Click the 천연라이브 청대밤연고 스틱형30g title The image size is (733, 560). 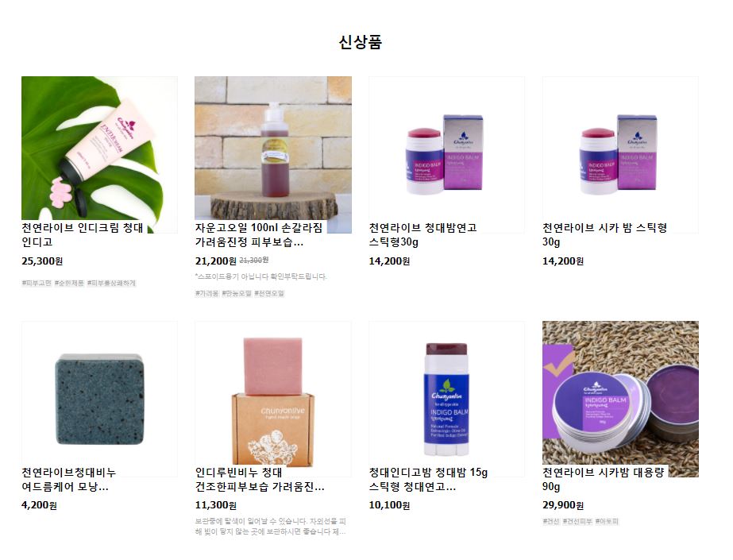point(423,235)
